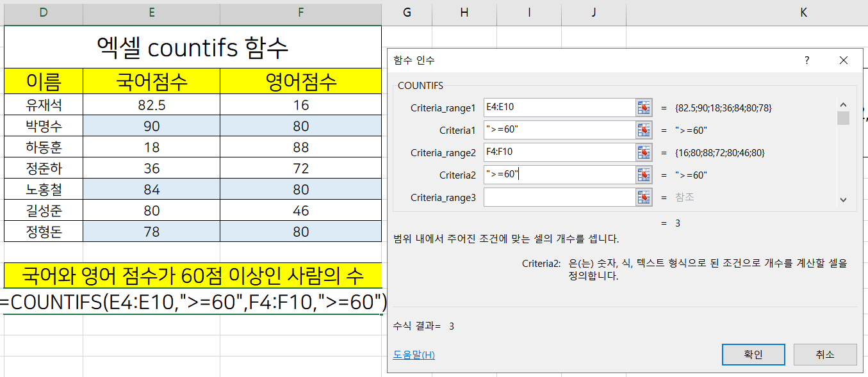Close the 함수 인수 dialog
Viewport: 868px width, 377px height.
point(843,61)
